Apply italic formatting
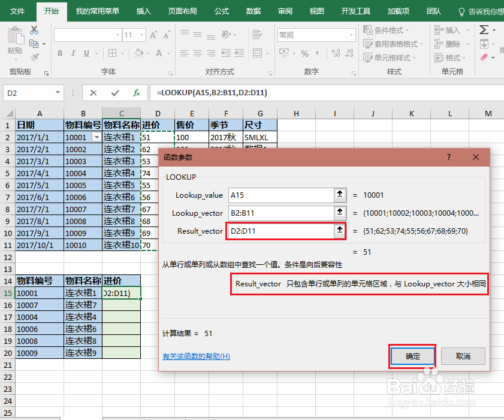This screenshot has height=420, width=504. click(x=73, y=53)
